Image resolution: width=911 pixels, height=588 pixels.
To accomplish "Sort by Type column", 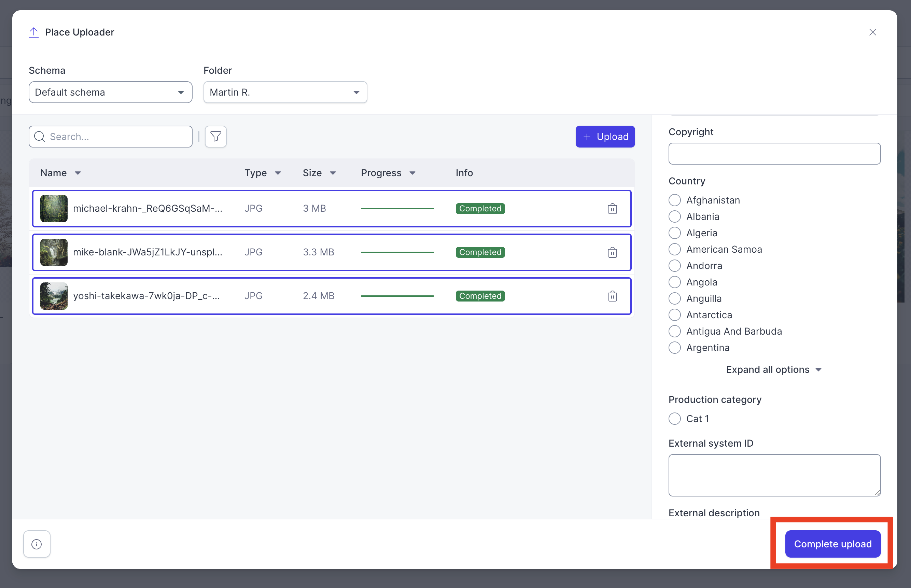I will coord(263,173).
